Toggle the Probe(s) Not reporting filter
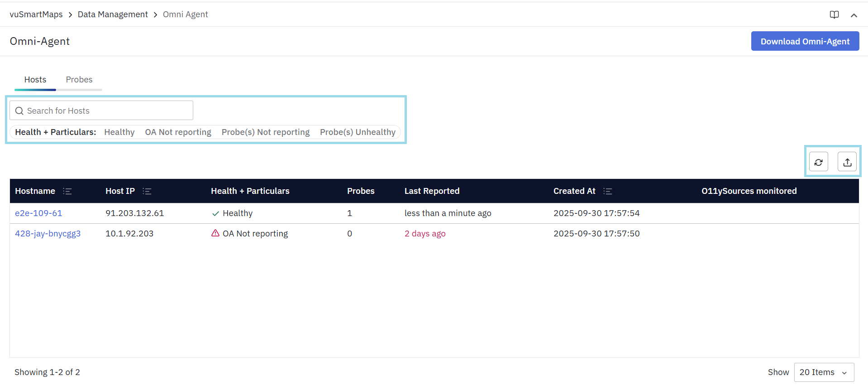Screen dimensions: 868x390 coord(265,132)
